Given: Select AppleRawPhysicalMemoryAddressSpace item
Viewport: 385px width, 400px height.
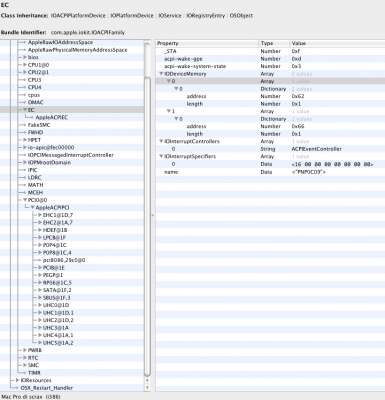Looking at the screenshot, I should click(77, 50).
